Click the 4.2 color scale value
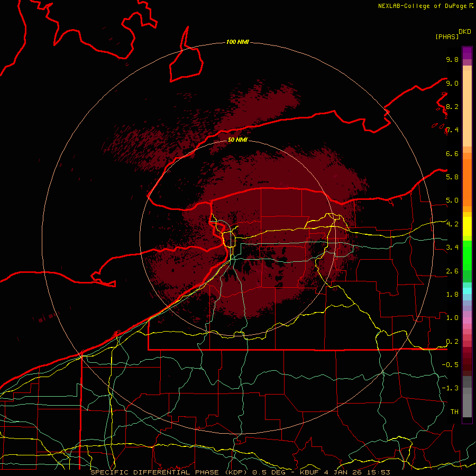The width and height of the screenshot is (476, 476). point(452,224)
